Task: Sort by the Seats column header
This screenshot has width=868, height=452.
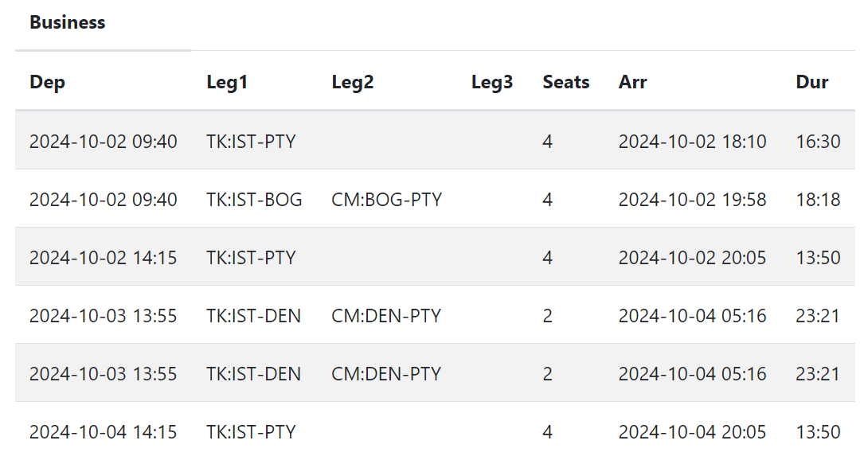Action: 566,82
